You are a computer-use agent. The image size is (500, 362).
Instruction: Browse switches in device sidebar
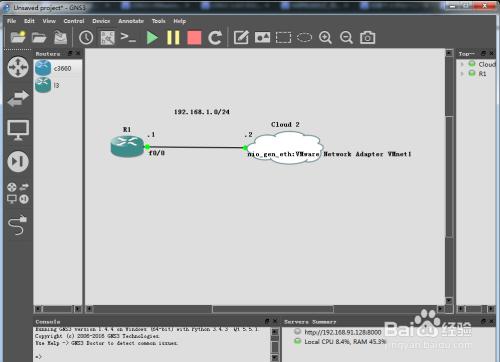[18, 99]
